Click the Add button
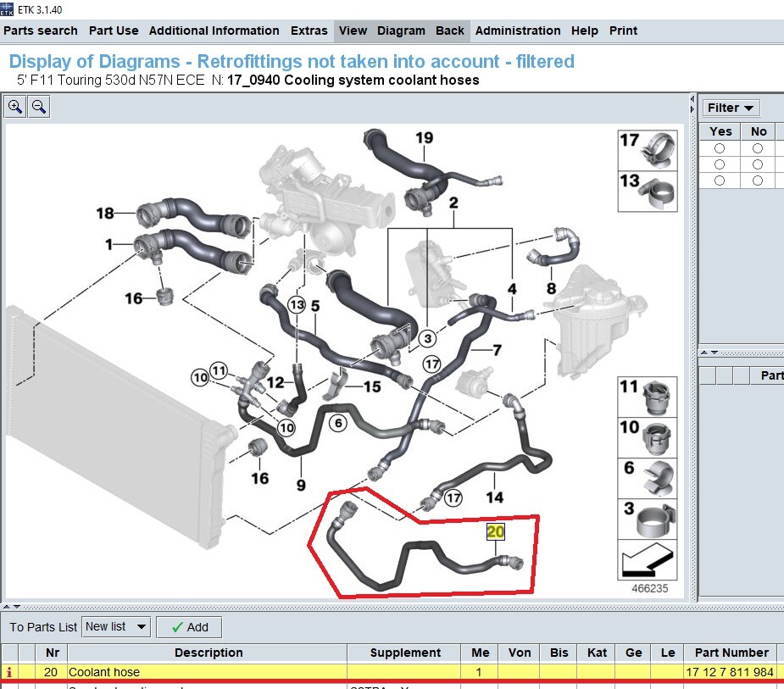Screen dimensions: 784x689 coord(189,627)
